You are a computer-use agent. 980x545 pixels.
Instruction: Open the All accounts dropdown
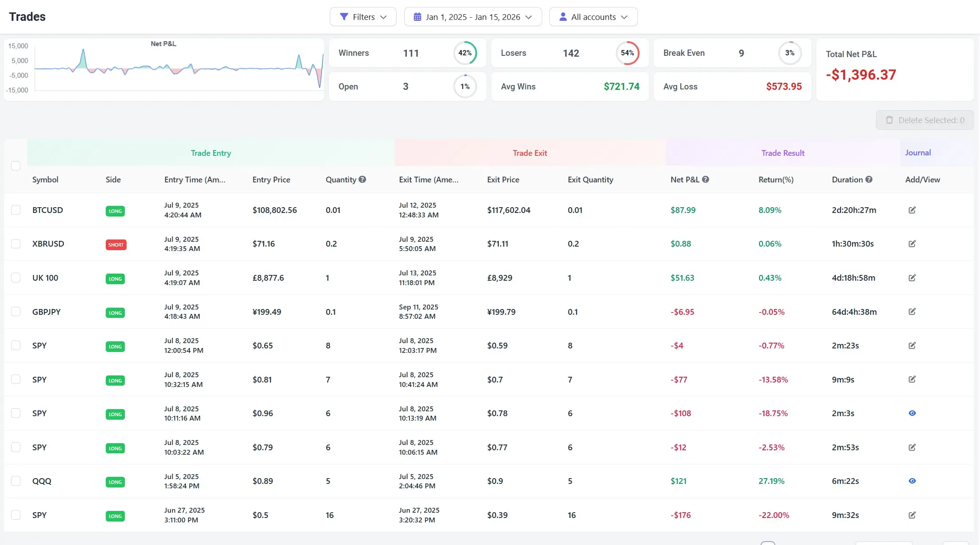(x=593, y=16)
